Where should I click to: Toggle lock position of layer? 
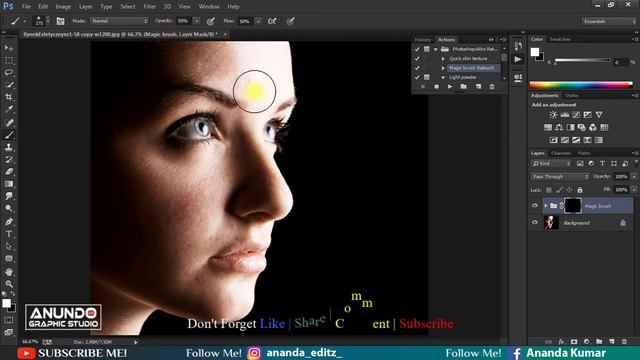coord(569,190)
